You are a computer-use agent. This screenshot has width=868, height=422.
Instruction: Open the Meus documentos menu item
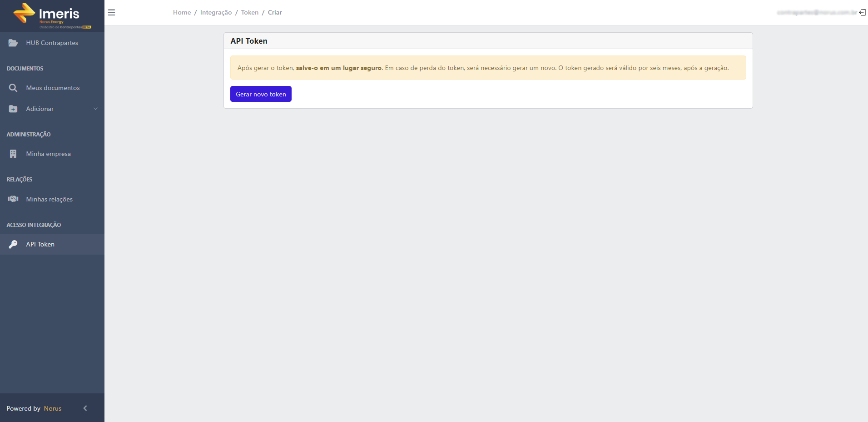52,88
